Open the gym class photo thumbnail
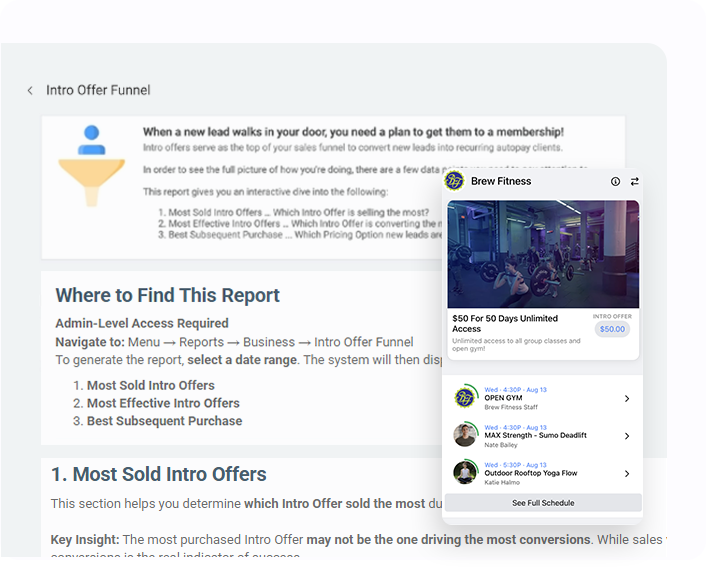This screenshot has height=567, width=706. tap(543, 254)
